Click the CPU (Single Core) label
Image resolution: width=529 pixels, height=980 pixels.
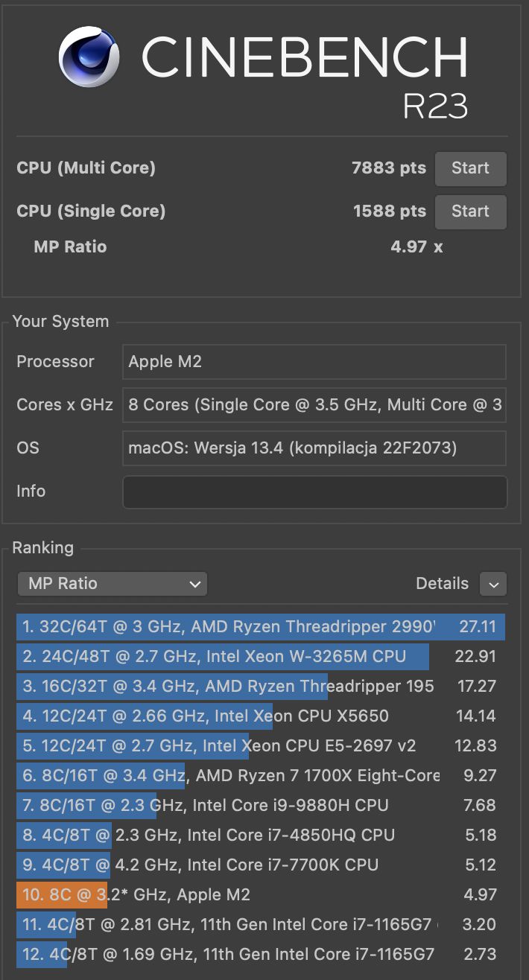[x=91, y=211]
